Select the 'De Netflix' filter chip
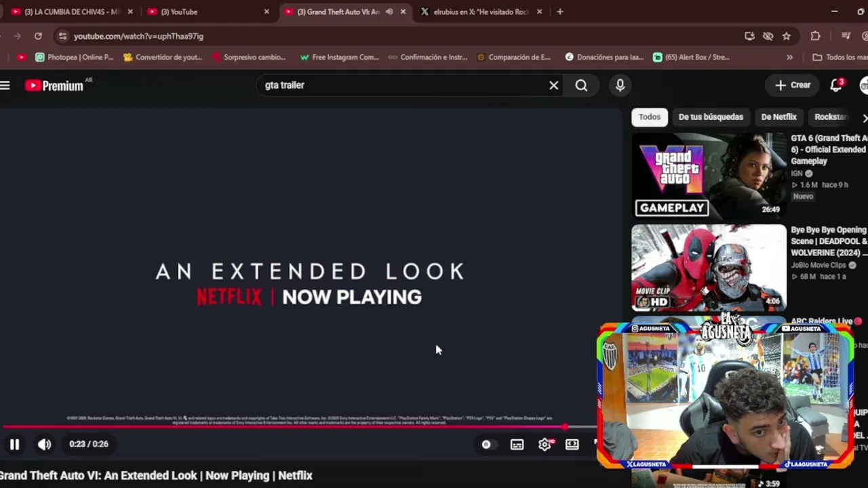The height and width of the screenshot is (488, 868). 778,117
